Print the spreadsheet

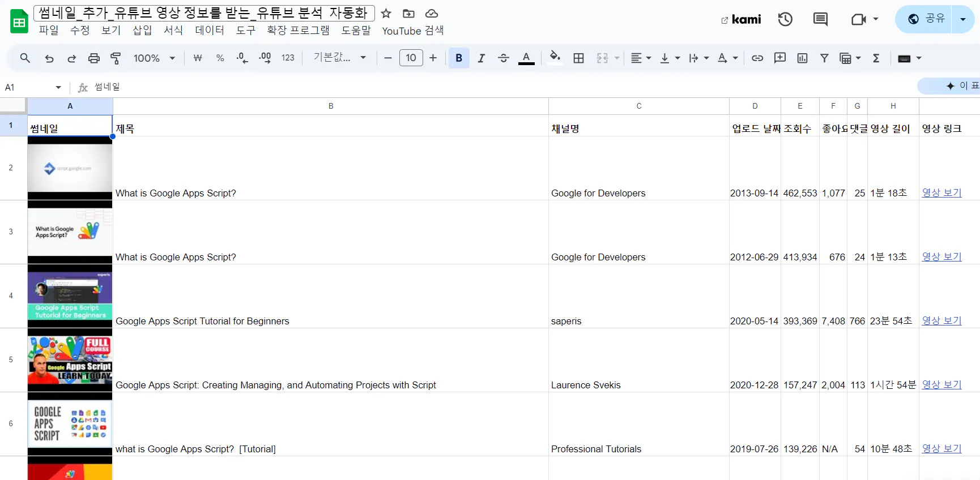pyautogui.click(x=94, y=58)
